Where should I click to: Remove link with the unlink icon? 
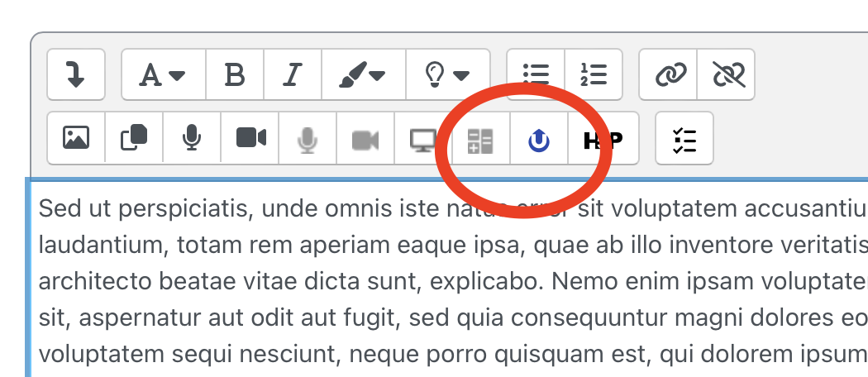coord(726,75)
